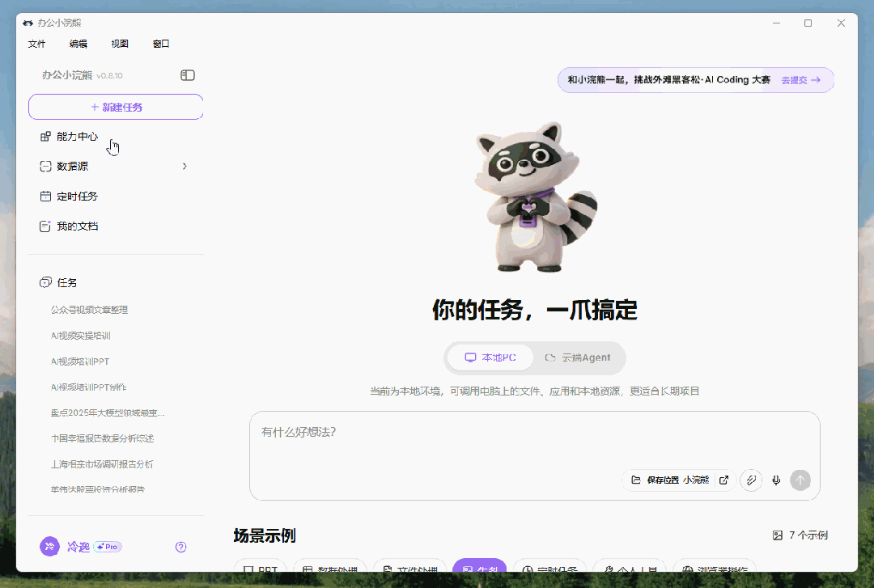
Task: Click the microphone voice input icon
Action: point(776,480)
